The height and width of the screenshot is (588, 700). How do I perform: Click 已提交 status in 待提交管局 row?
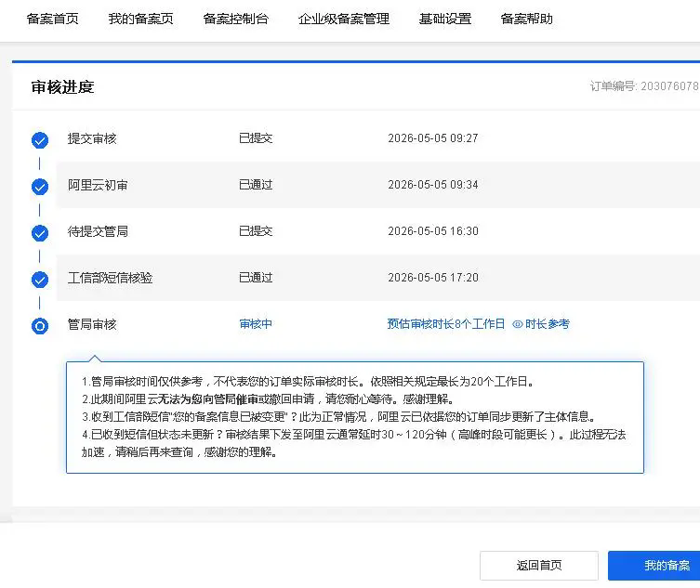pyautogui.click(x=256, y=231)
